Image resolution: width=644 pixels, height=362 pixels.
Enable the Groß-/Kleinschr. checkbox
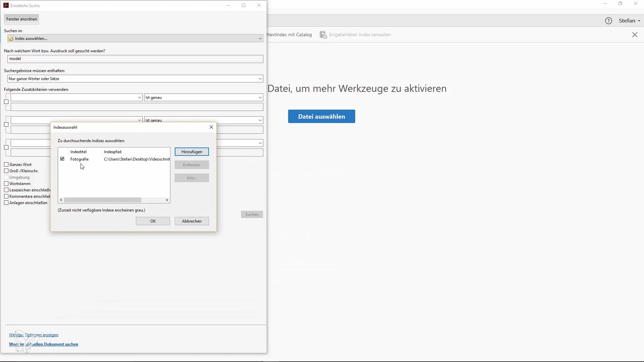pos(6,171)
